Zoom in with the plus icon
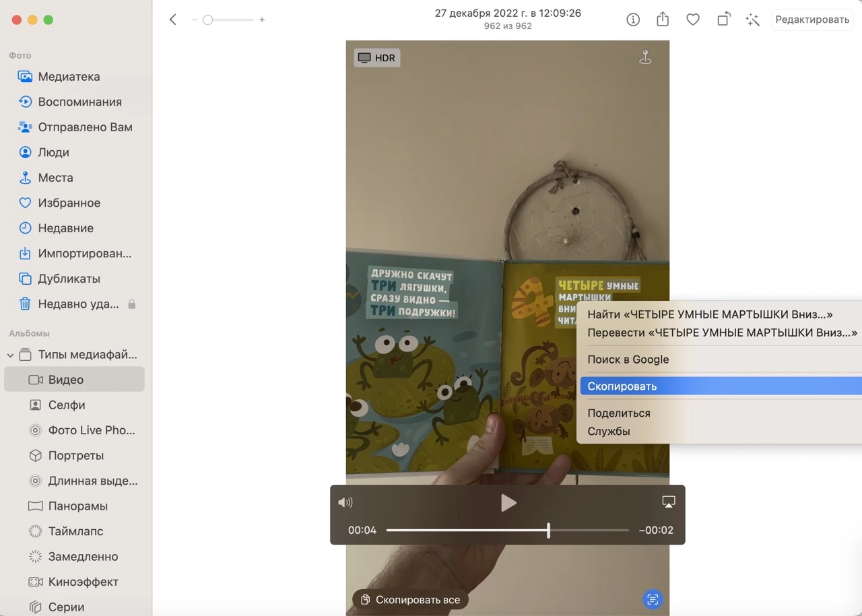 click(262, 20)
